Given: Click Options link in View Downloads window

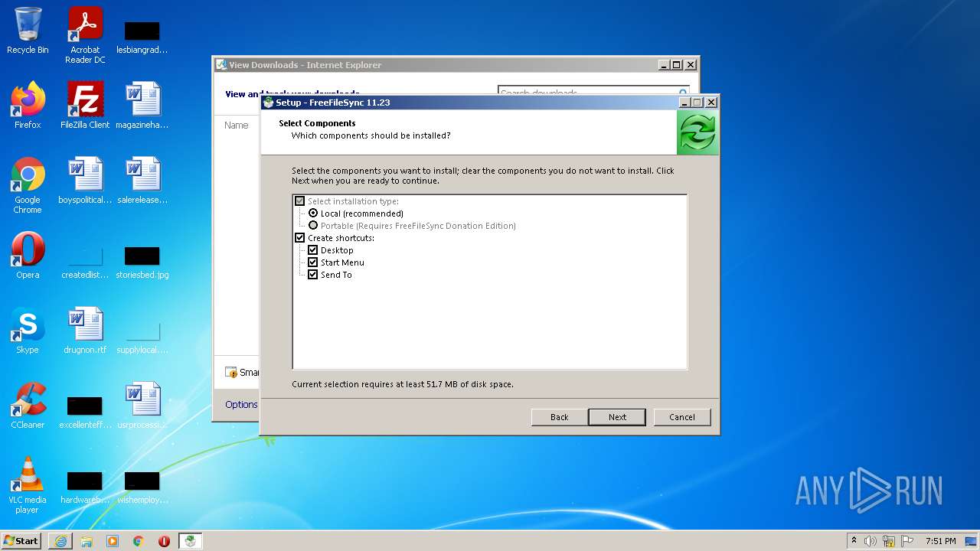Looking at the screenshot, I should (241, 404).
